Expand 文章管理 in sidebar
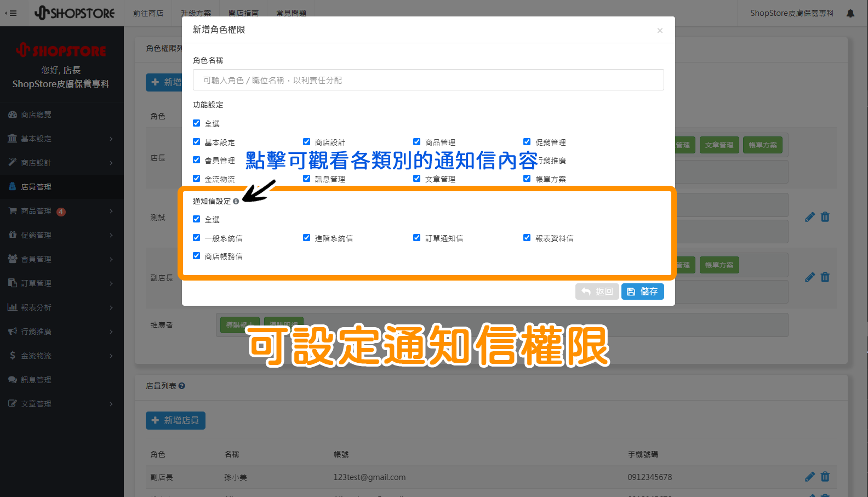Image resolution: width=868 pixels, height=497 pixels. 62,404
